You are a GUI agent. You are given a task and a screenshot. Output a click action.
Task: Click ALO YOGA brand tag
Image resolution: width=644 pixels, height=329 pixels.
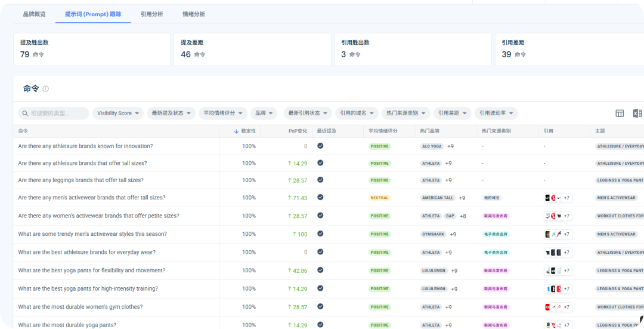tap(432, 146)
